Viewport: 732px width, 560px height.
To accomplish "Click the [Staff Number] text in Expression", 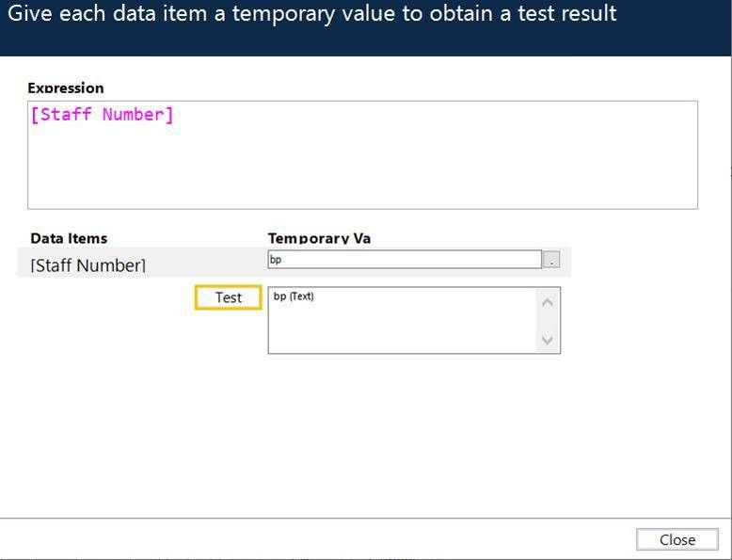I will pyautogui.click(x=102, y=115).
